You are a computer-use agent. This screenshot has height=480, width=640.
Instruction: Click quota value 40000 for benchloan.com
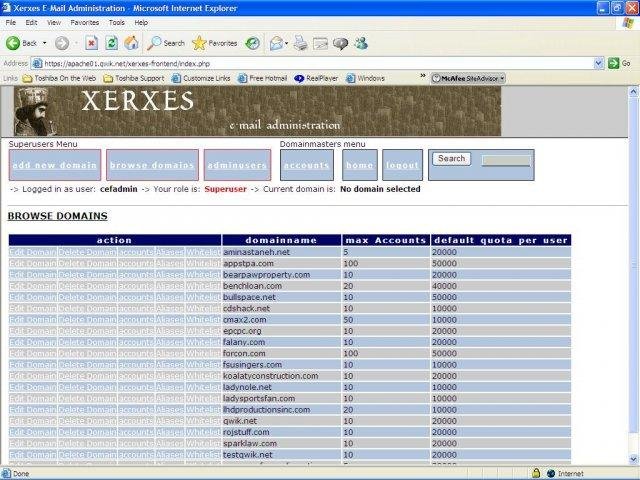click(x=444, y=286)
